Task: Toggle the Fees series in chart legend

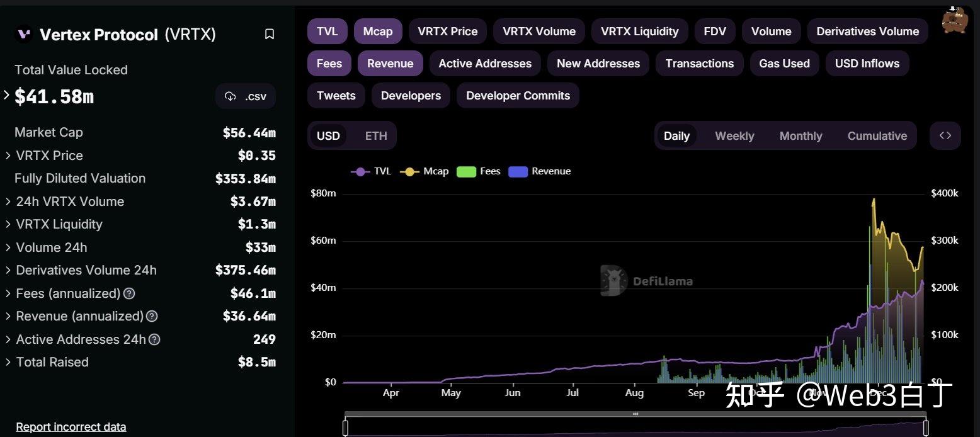Action: tap(479, 171)
